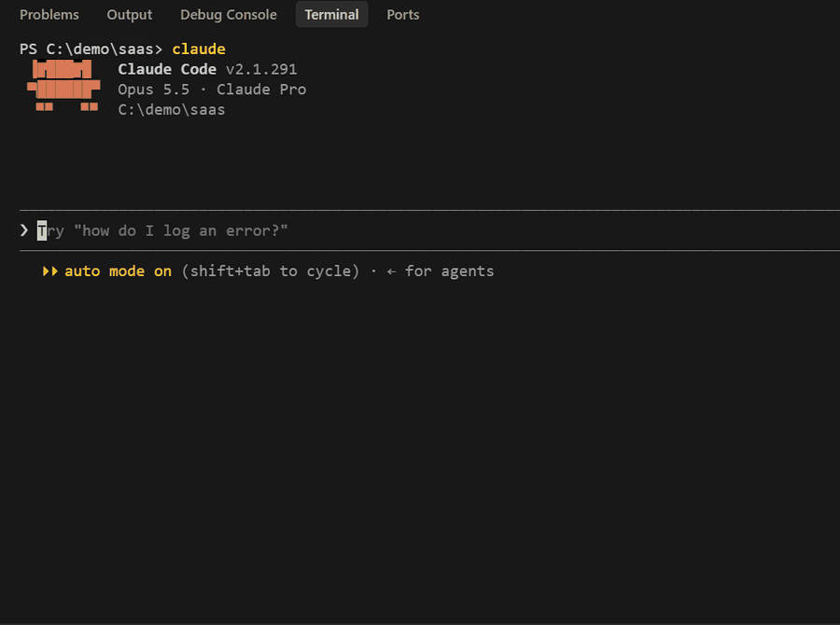840x625 pixels.
Task: Click the "← for agents" hint
Action: (441, 271)
